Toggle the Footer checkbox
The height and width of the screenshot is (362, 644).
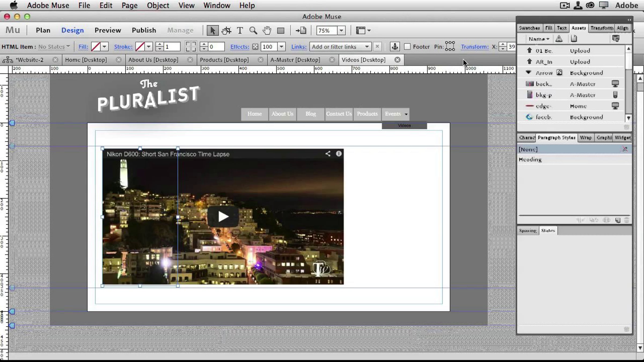coord(407,47)
